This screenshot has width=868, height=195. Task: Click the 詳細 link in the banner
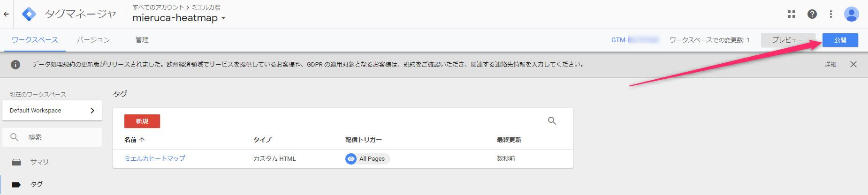pyautogui.click(x=830, y=65)
